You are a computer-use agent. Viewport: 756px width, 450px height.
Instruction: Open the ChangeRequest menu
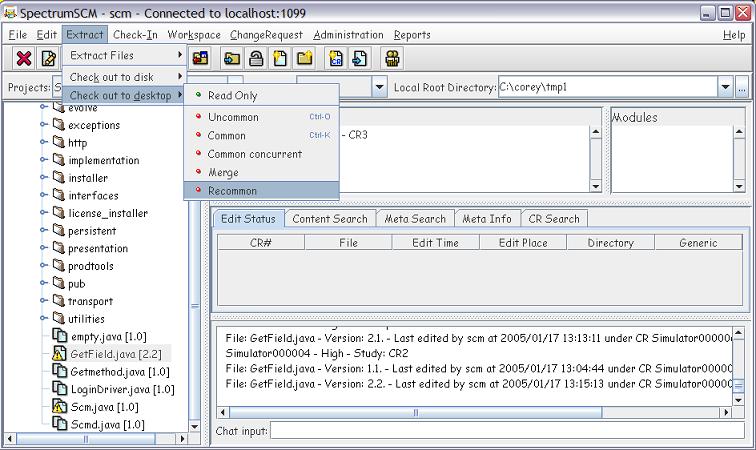(266, 35)
